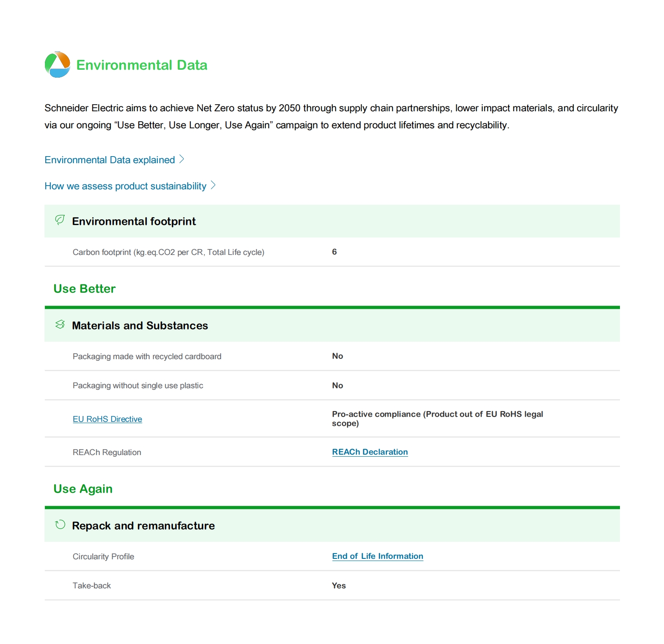
Task: Open the REACh Declaration link
Action: (x=370, y=452)
